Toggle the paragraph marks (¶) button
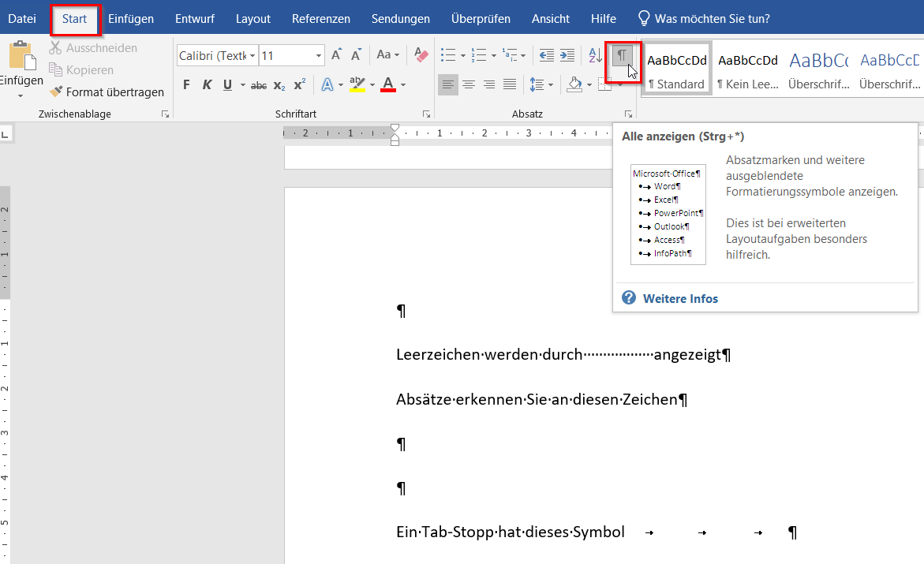 coord(622,55)
